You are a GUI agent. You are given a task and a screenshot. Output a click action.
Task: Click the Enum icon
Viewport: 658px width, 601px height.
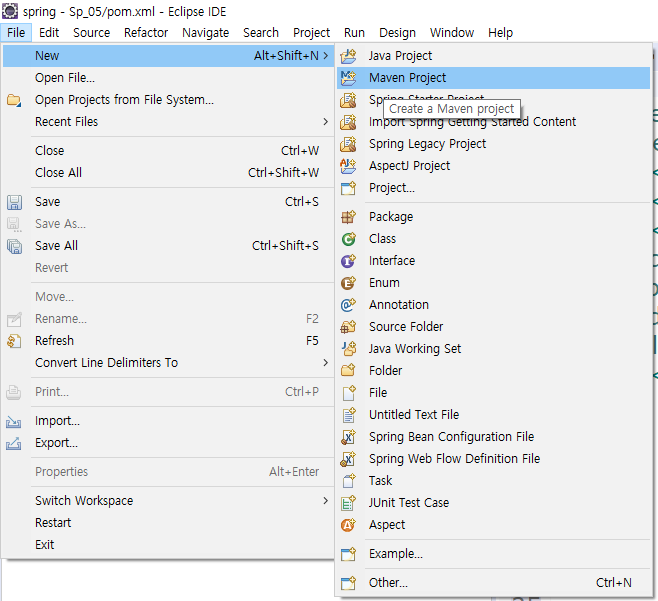pyautogui.click(x=348, y=283)
